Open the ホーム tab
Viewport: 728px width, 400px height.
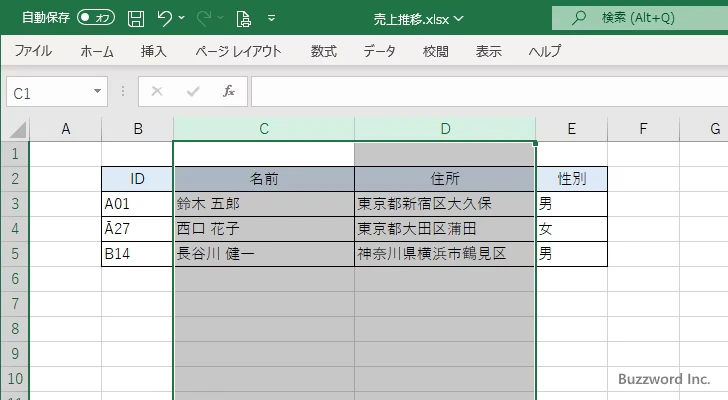point(97,51)
